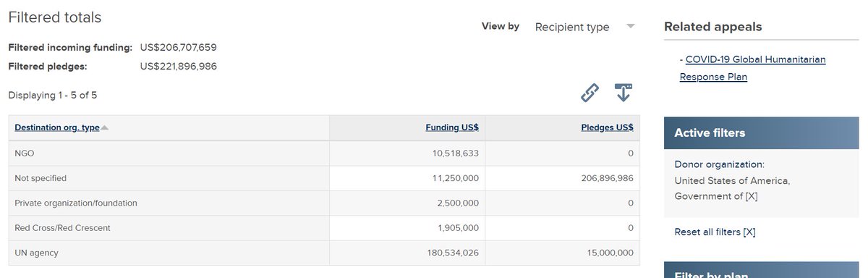Sort table by Pledges US$ column

click(x=608, y=127)
